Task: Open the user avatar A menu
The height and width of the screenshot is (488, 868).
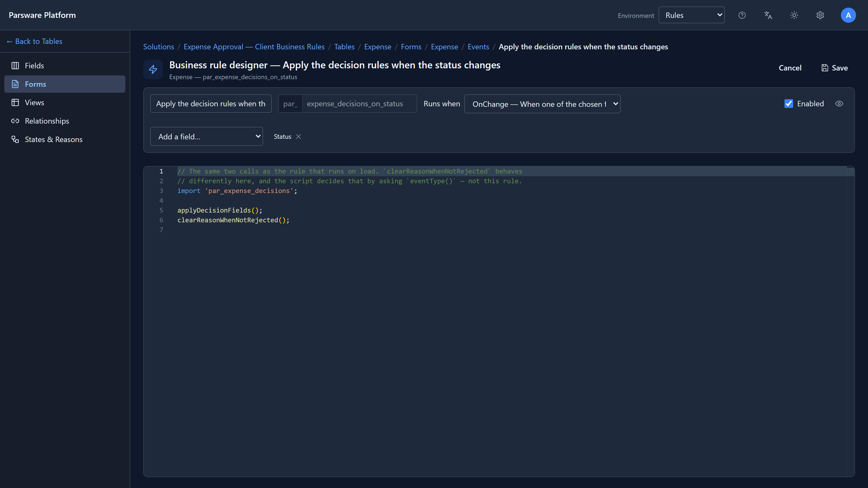Action: (x=848, y=15)
